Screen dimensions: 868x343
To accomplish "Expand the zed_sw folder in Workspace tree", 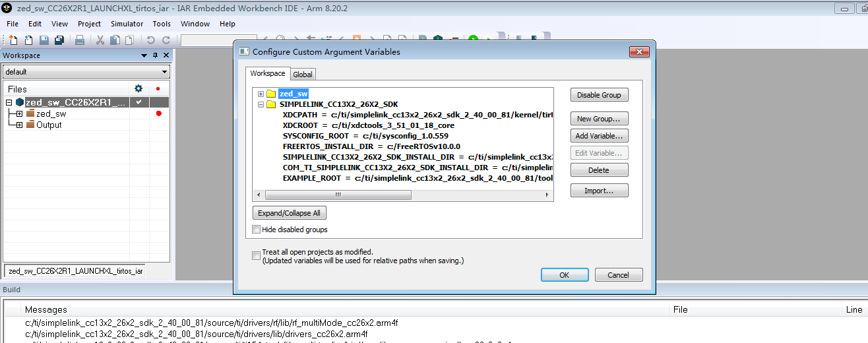I will [x=20, y=113].
